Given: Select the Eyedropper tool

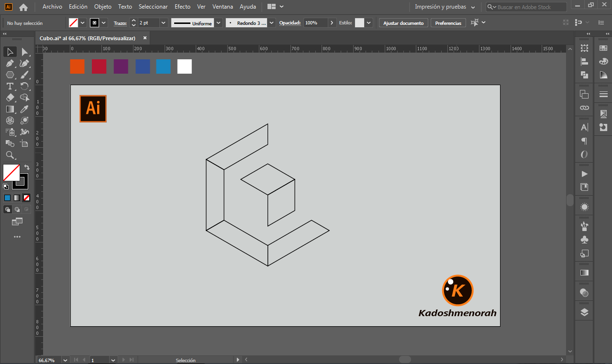Looking at the screenshot, I should 24,109.
